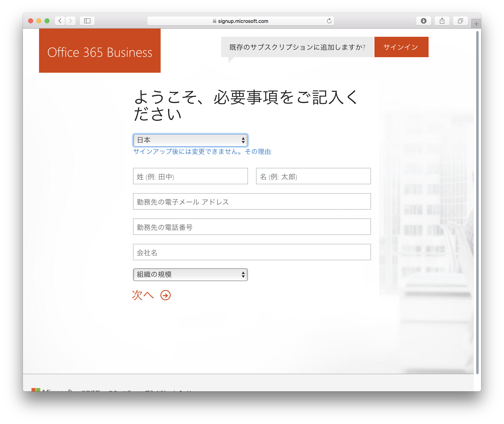Click the reload/refresh page icon
504x424 pixels.
[x=330, y=21]
